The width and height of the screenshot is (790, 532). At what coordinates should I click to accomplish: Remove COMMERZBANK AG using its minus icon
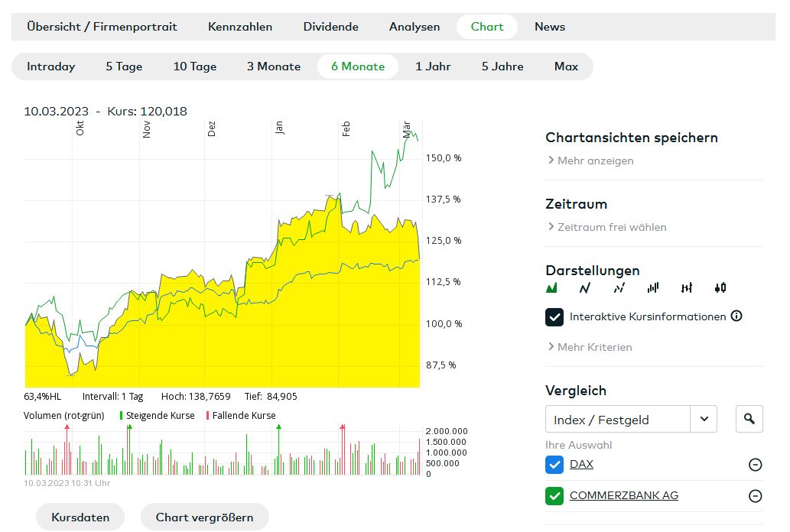755,496
